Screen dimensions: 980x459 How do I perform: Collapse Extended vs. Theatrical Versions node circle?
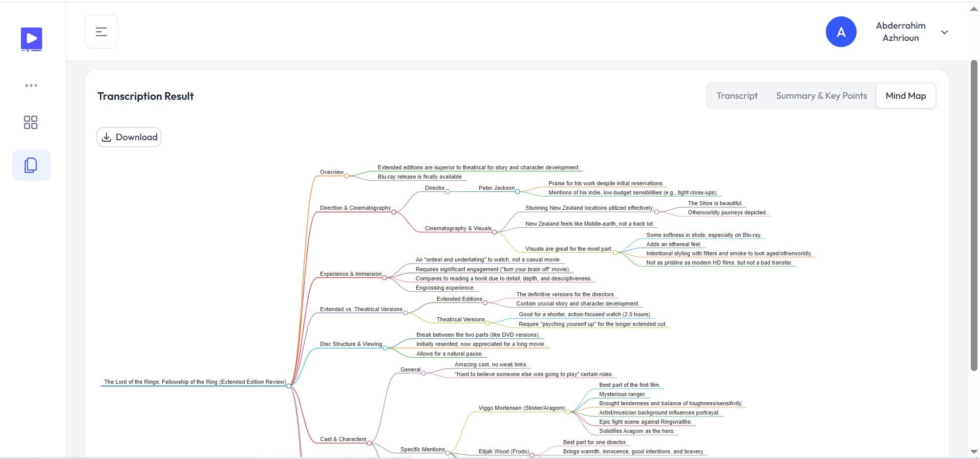pyautogui.click(x=406, y=313)
